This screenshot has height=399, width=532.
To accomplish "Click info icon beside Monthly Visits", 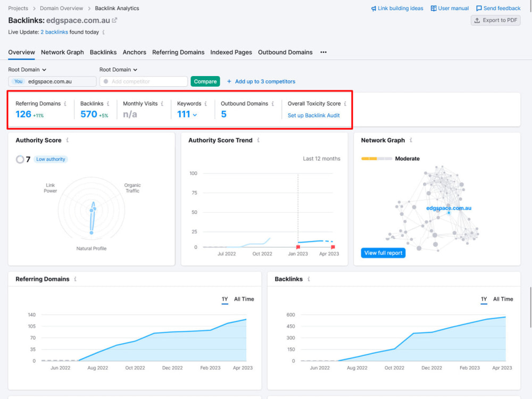I will pyautogui.click(x=162, y=104).
